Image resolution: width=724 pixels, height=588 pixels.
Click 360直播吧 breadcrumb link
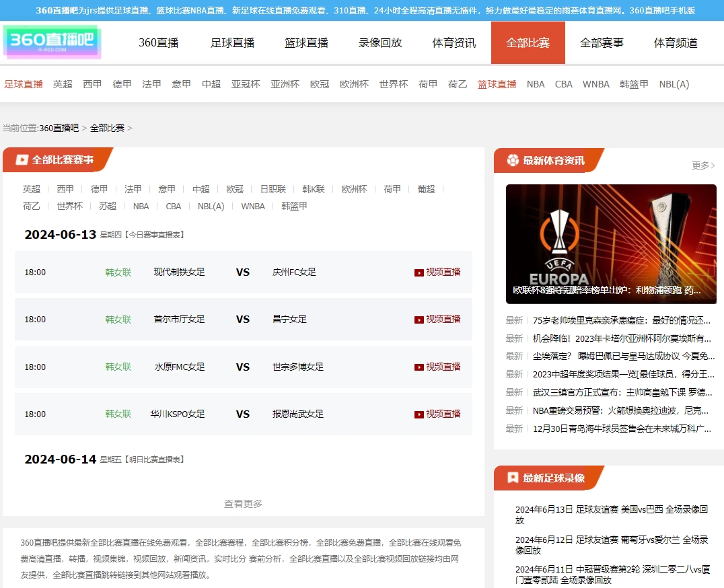coord(59,128)
